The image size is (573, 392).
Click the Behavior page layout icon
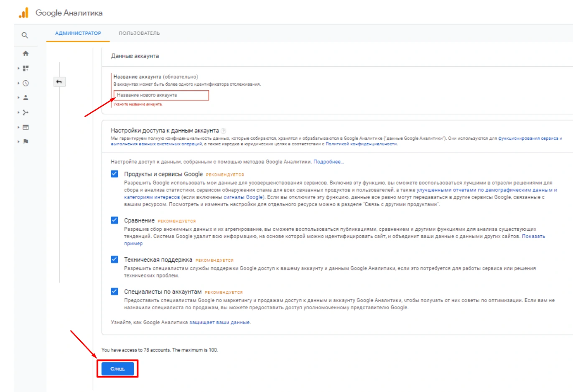(x=25, y=127)
